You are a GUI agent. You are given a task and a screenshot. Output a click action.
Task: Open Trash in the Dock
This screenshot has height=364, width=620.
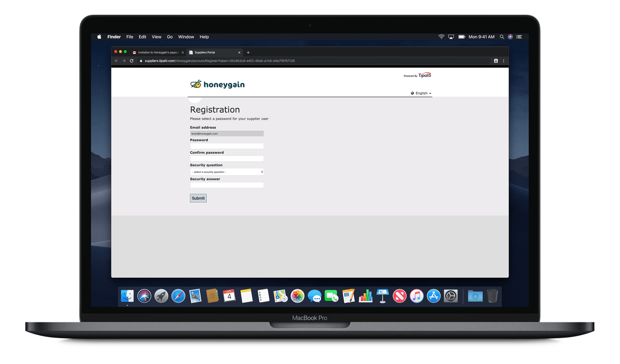(492, 296)
